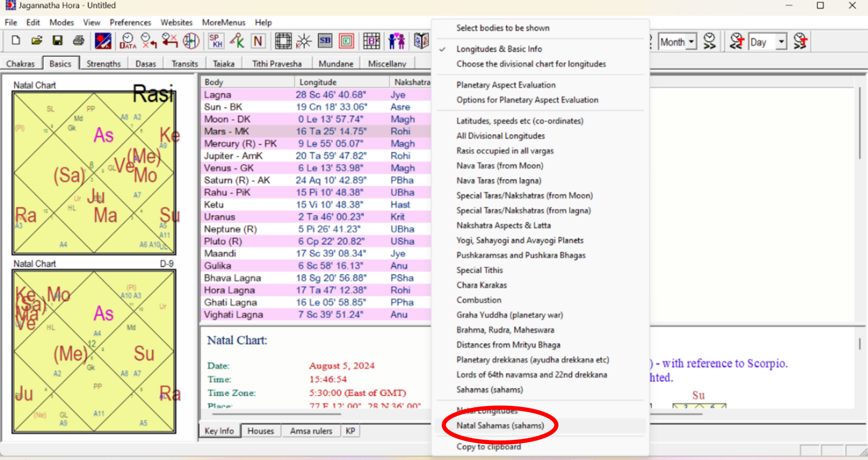
Task: Click the grid with purple B icon
Action: [x=371, y=41]
